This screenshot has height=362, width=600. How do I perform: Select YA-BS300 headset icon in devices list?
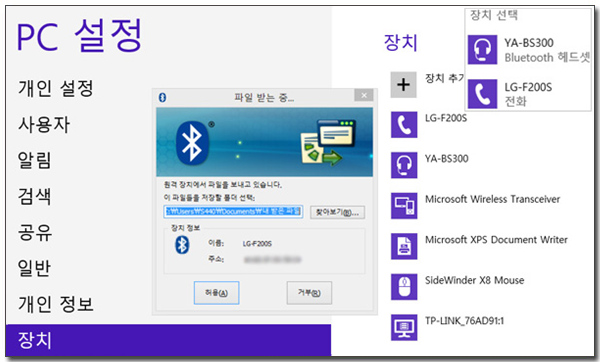coord(404,165)
